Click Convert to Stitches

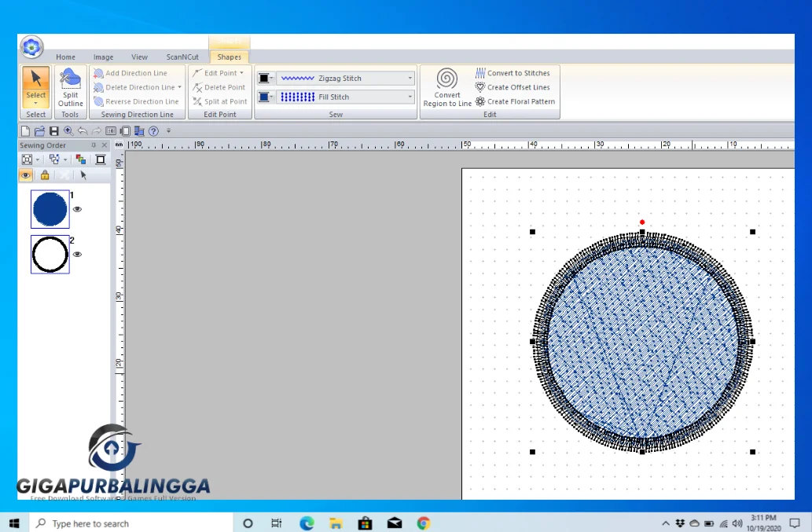click(513, 73)
